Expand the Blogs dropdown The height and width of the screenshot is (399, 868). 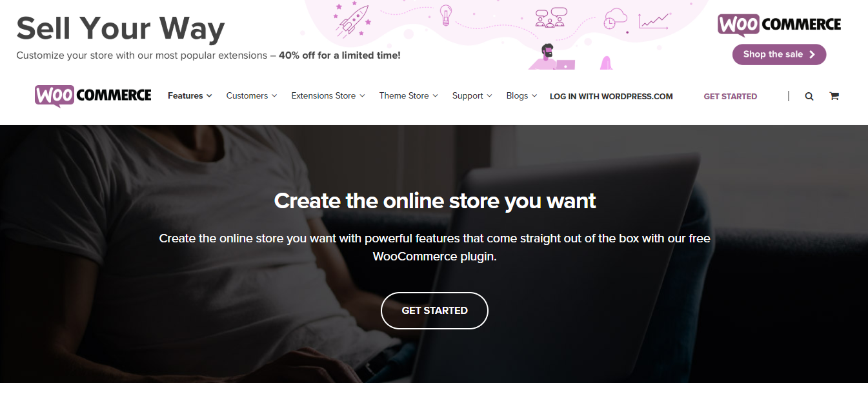tap(521, 95)
